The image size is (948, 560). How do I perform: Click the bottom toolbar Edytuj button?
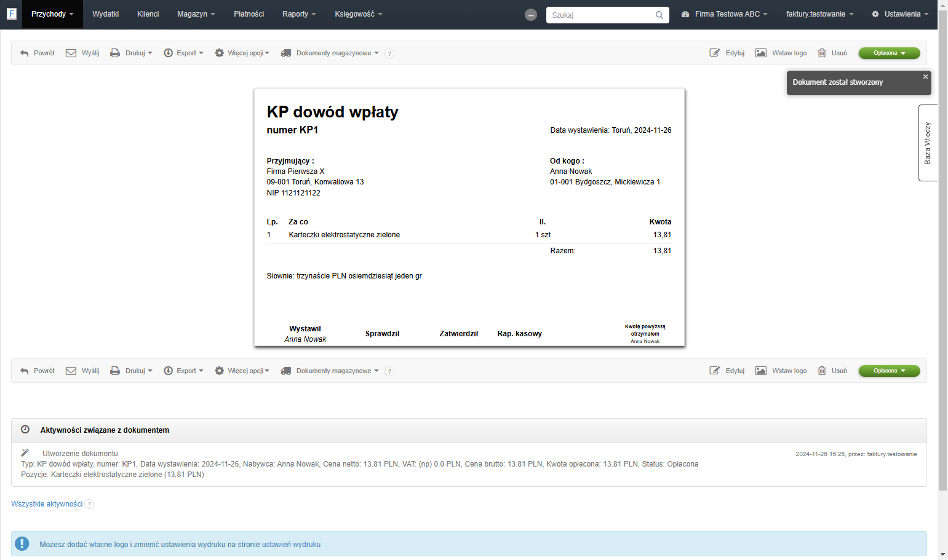pyautogui.click(x=727, y=371)
